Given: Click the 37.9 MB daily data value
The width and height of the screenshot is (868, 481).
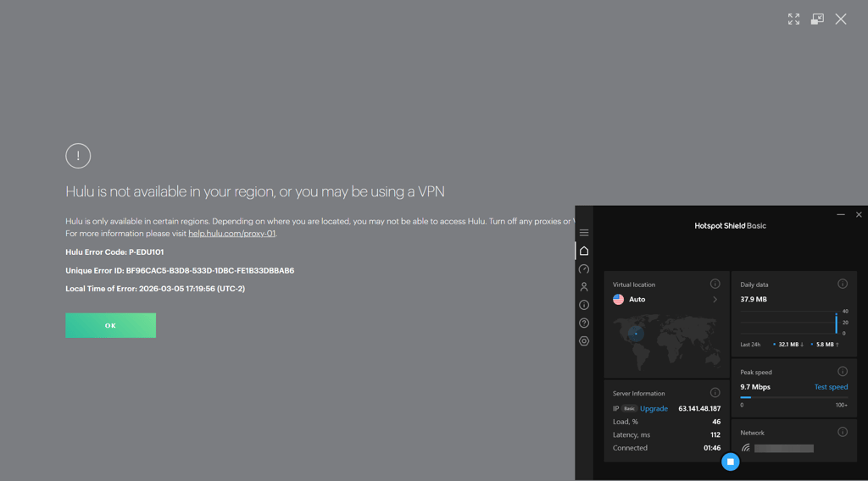Looking at the screenshot, I should pos(754,299).
